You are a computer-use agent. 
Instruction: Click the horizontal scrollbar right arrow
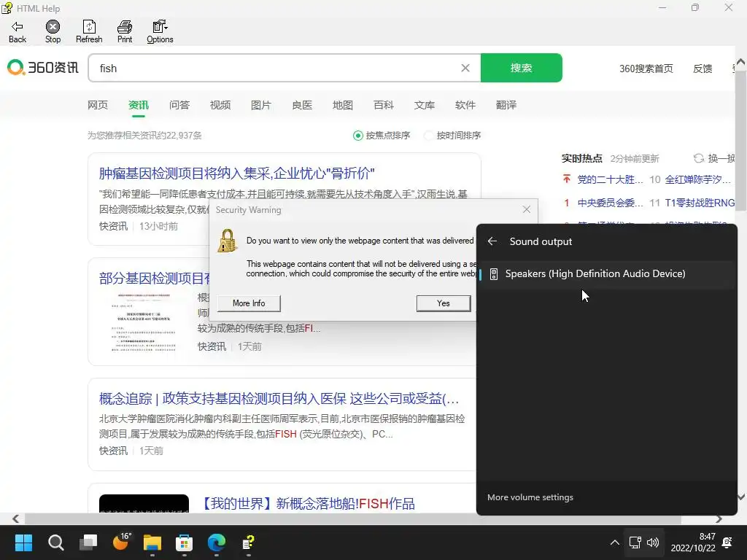pyautogui.click(x=719, y=518)
